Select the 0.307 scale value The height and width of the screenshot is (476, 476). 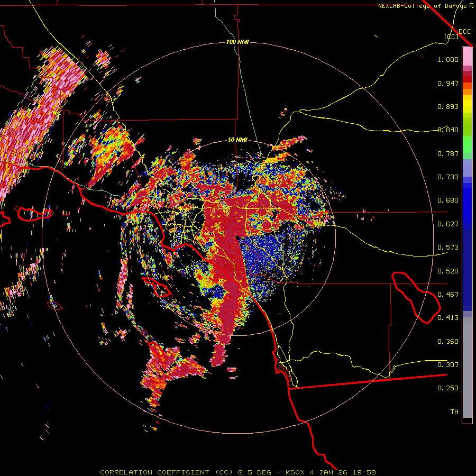448,365
